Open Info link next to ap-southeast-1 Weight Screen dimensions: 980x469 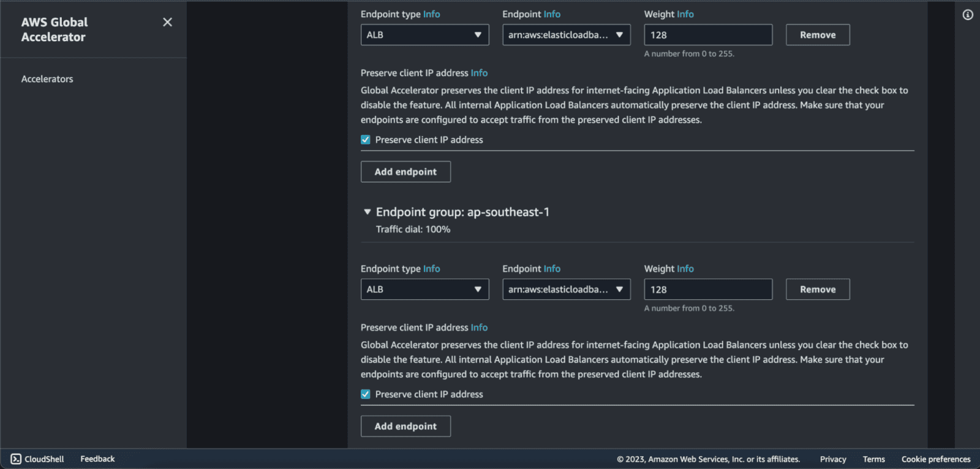coord(685,269)
